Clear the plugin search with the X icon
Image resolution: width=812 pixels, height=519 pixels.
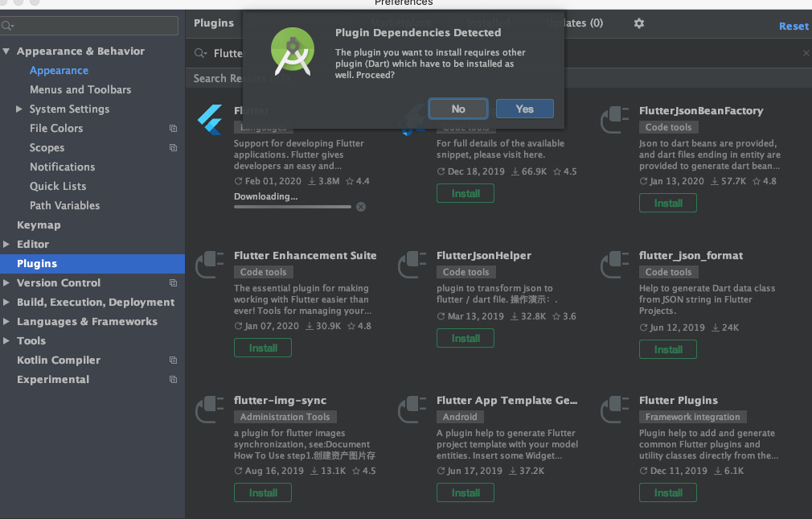(x=806, y=53)
